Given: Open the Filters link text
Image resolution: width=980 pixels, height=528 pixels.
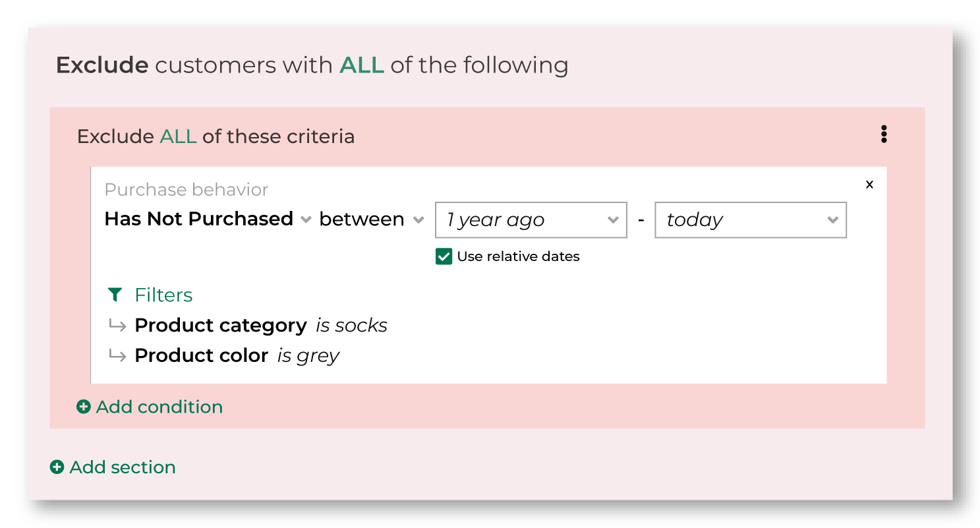Looking at the screenshot, I should pyautogui.click(x=163, y=295).
